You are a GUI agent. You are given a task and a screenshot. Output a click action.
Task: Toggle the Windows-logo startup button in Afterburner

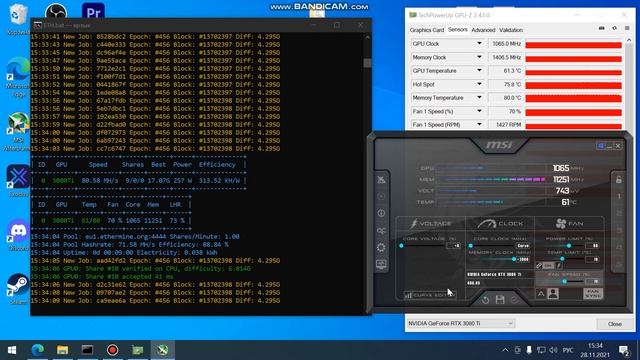(x=601, y=146)
